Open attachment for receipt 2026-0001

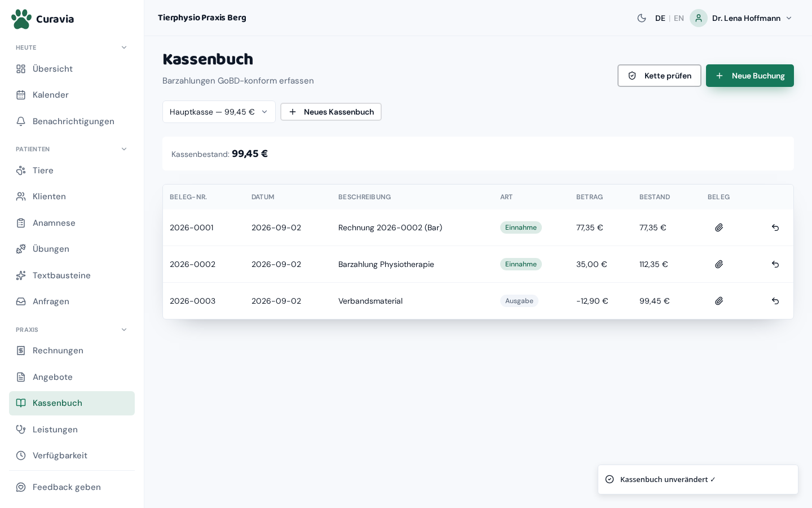[x=719, y=227]
